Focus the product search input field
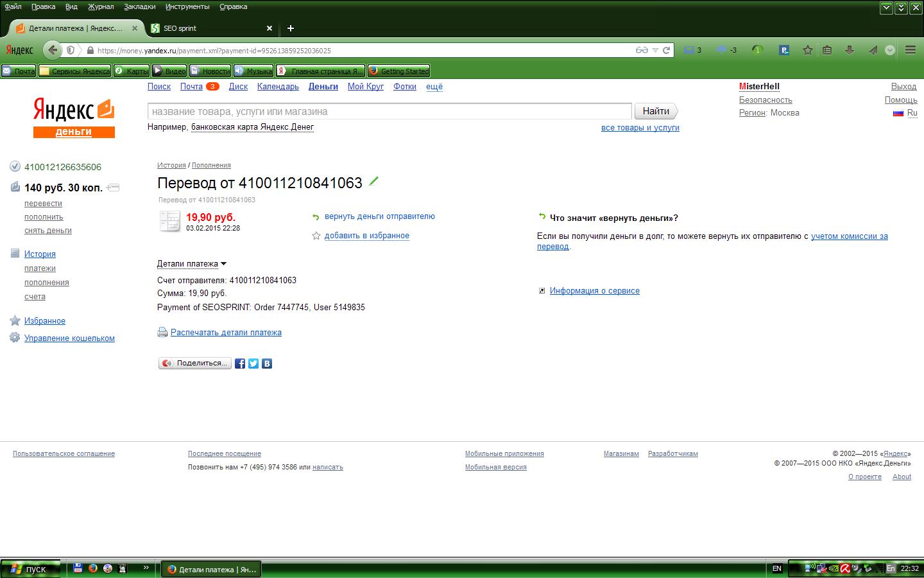924x578 pixels. coord(389,111)
